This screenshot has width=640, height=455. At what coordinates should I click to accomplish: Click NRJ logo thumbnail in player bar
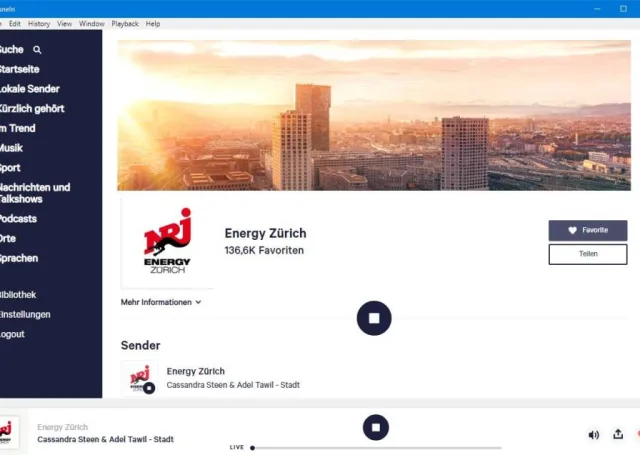coord(7,433)
